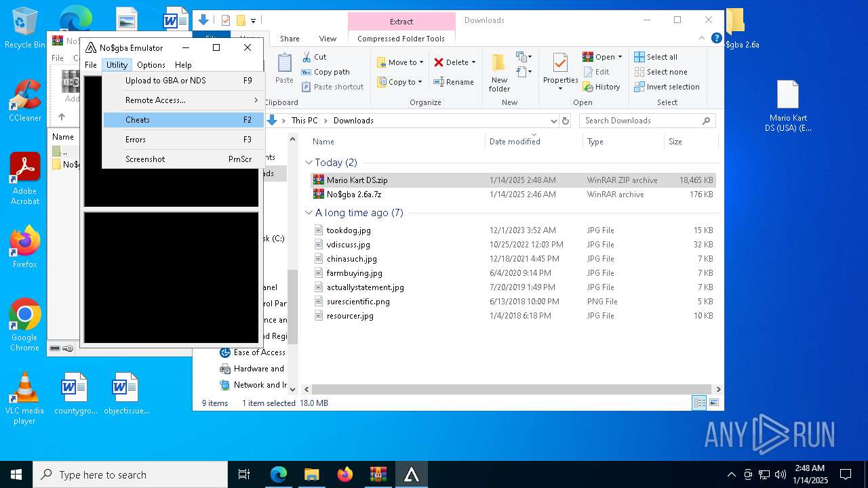The width and height of the screenshot is (868, 488).
Task: Switch to the View ribbon tab
Action: point(328,39)
